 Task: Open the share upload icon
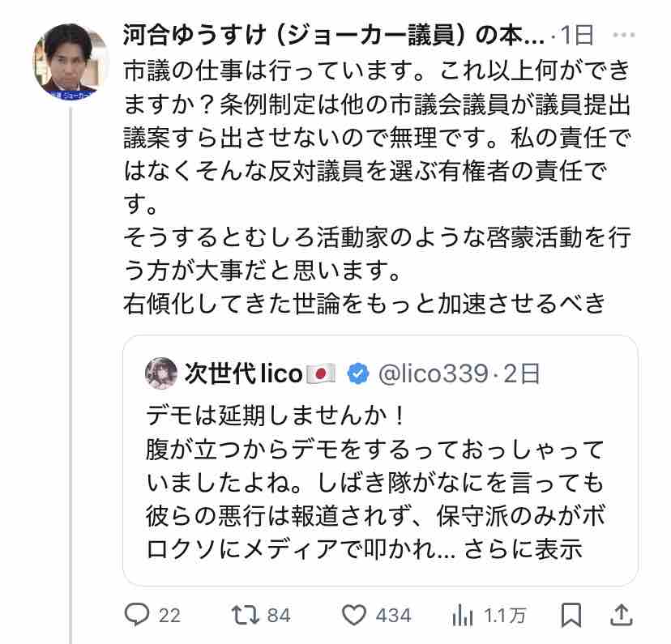[x=621, y=615]
